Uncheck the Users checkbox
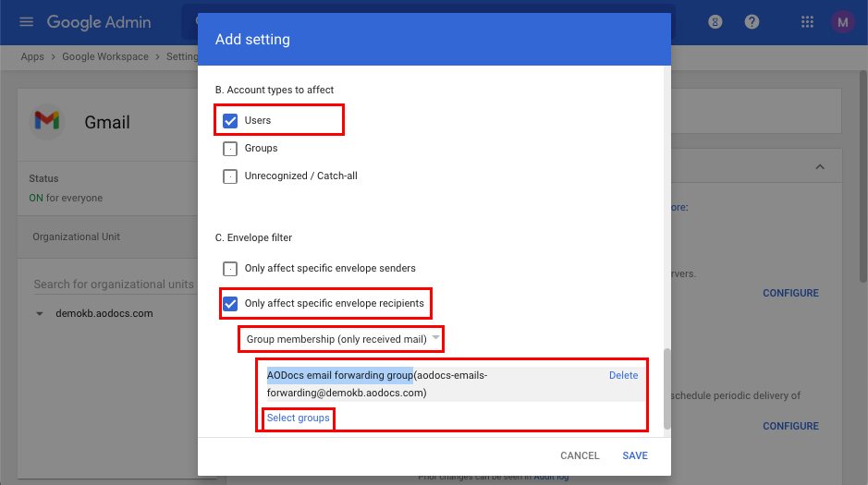The image size is (868, 485). click(x=230, y=121)
